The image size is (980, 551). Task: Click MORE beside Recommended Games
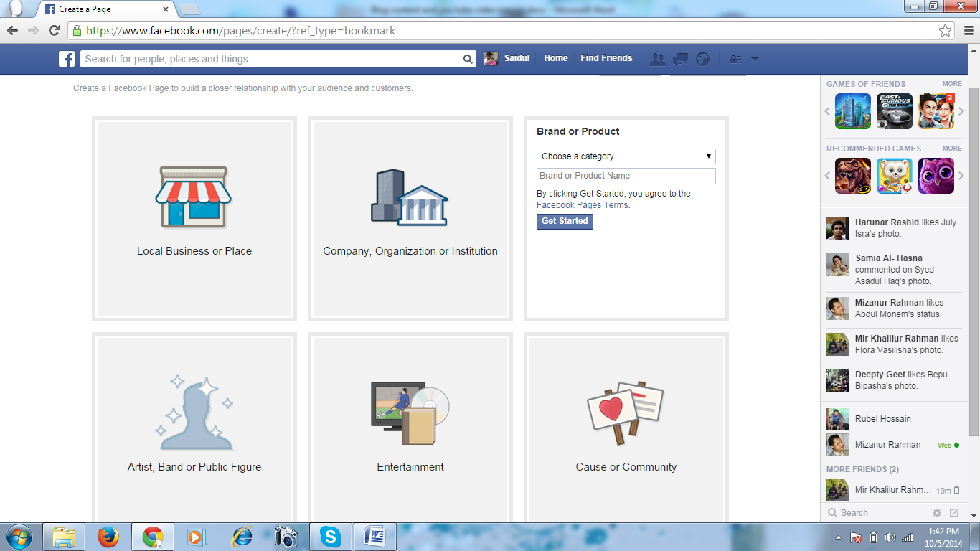[x=952, y=148]
